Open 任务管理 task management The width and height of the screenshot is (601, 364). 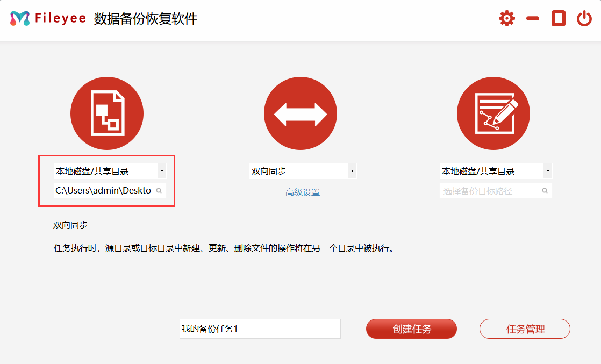pyautogui.click(x=525, y=329)
